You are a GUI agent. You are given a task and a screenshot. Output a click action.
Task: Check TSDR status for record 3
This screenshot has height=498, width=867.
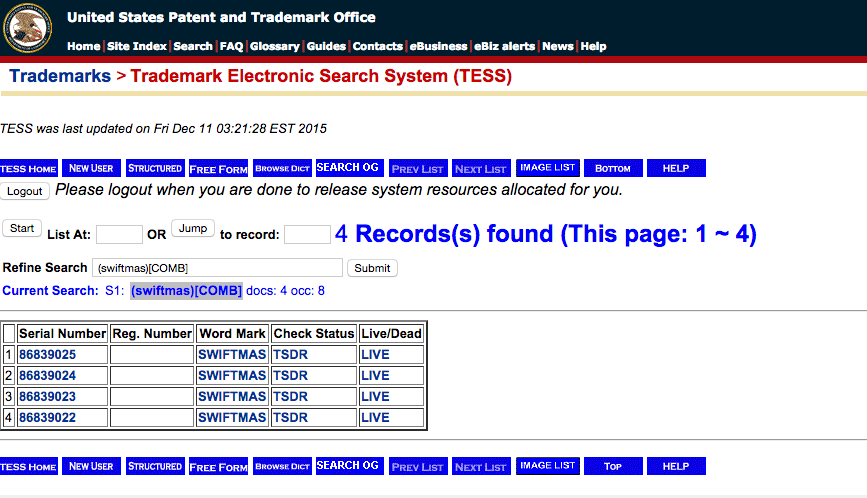coord(290,396)
